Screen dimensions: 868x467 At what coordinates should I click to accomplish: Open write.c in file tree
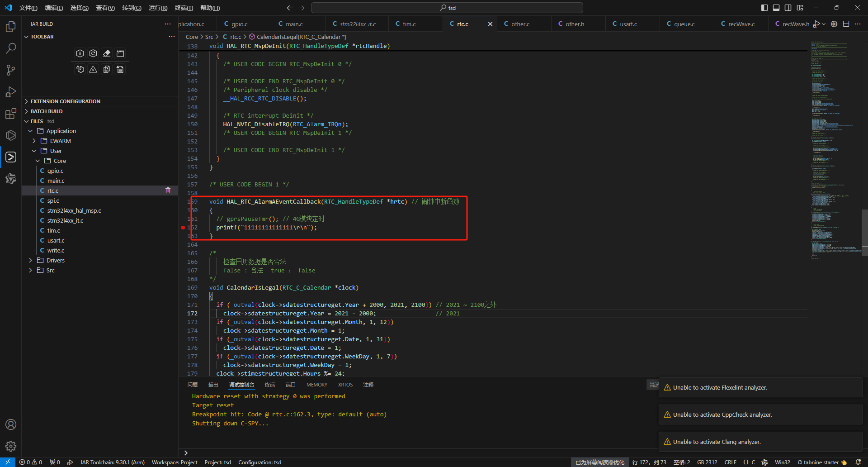coord(56,250)
